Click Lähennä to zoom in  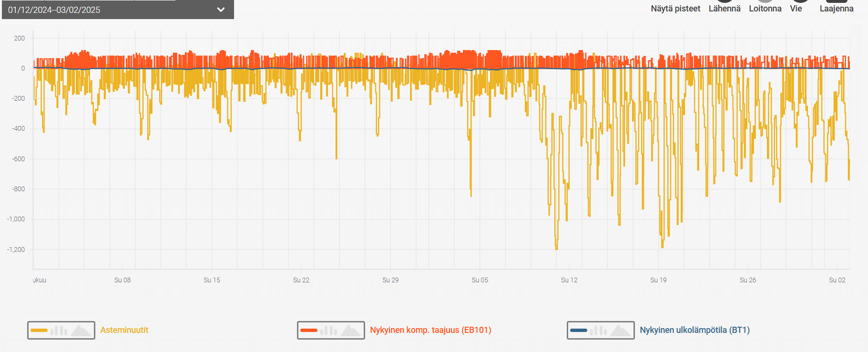tap(725, 9)
